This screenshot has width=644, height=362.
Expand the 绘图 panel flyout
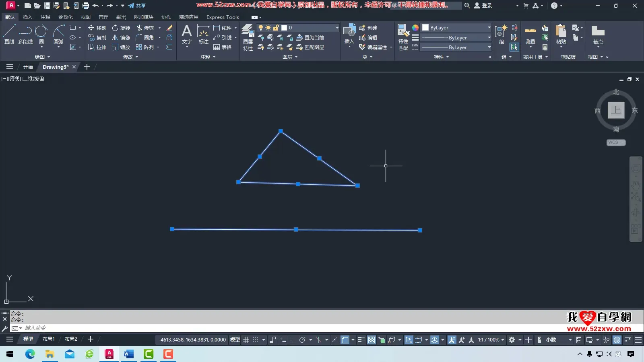click(42, 57)
